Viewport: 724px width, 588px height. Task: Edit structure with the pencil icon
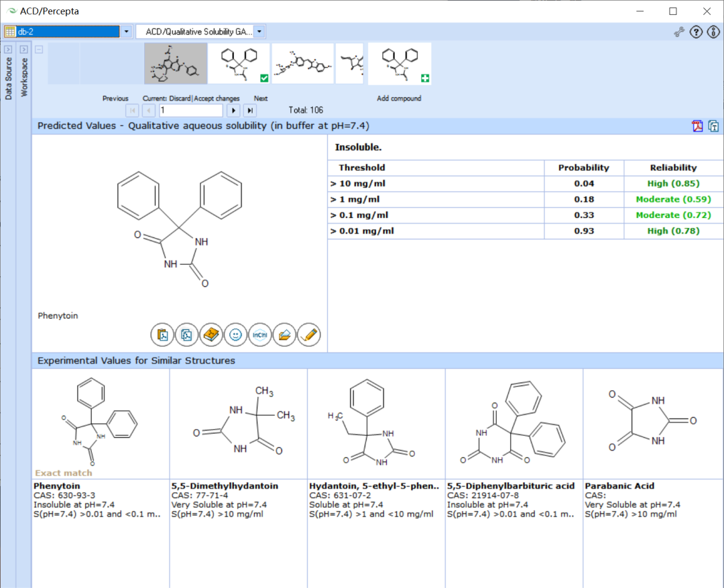pos(309,335)
